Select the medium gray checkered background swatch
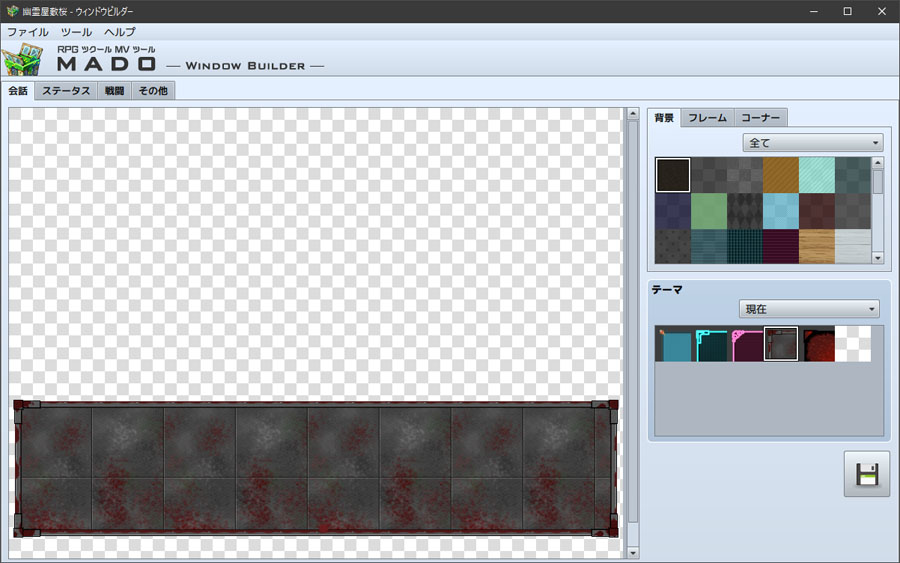900x563 pixels. pos(745,175)
